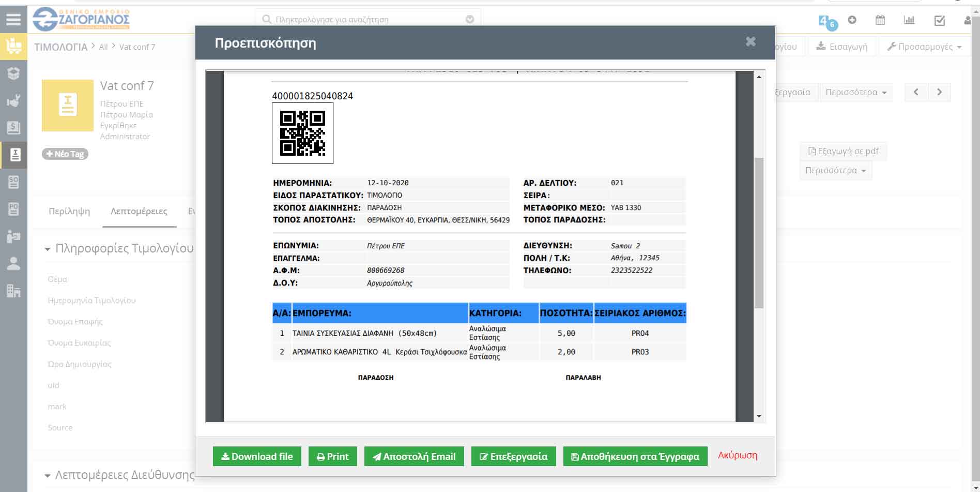
Task: Expand the Προσαρμογές dropdown
Action: 924,47
